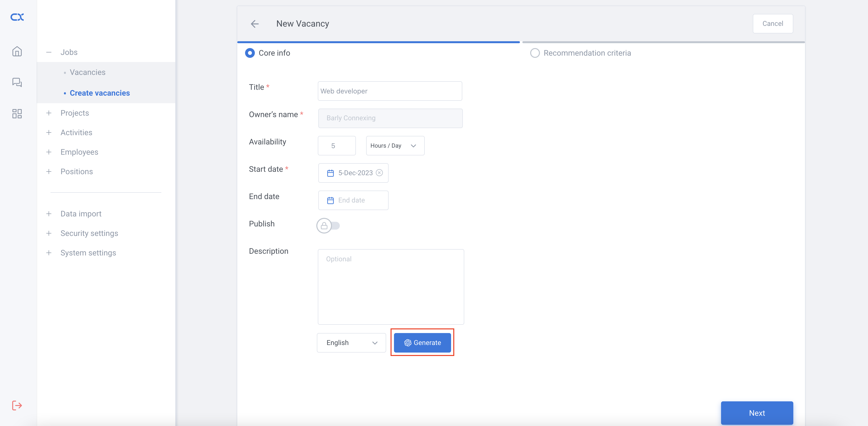Open the chat messages icon
868x426 pixels.
tap(17, 82)
